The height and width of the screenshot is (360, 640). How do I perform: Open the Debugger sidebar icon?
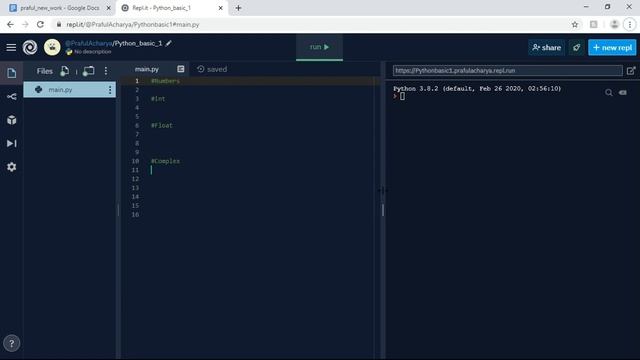11,143
